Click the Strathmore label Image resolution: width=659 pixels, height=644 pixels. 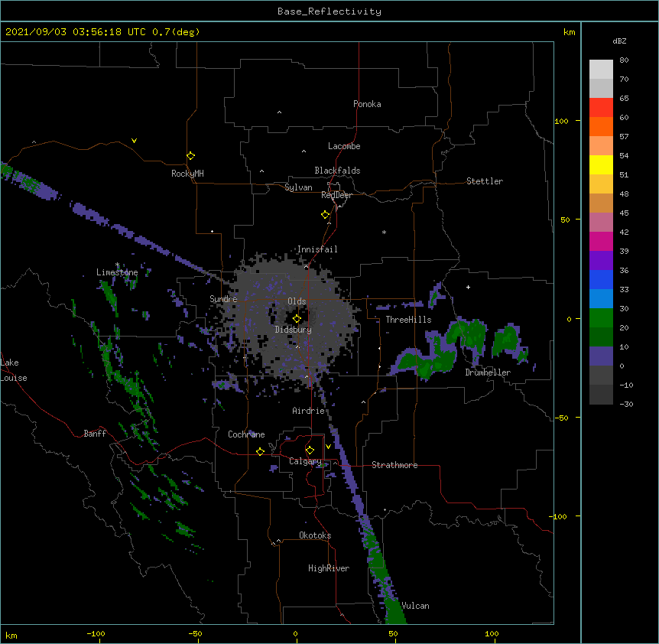[394, 465]
